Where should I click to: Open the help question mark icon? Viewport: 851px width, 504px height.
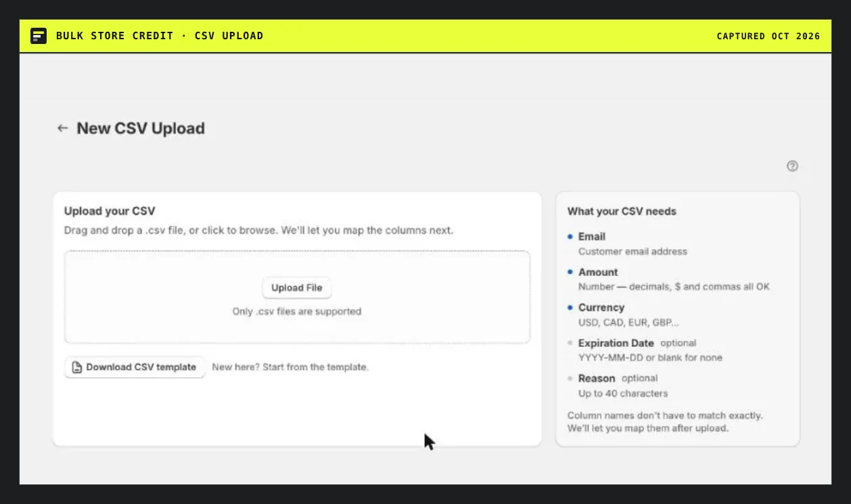792,166
